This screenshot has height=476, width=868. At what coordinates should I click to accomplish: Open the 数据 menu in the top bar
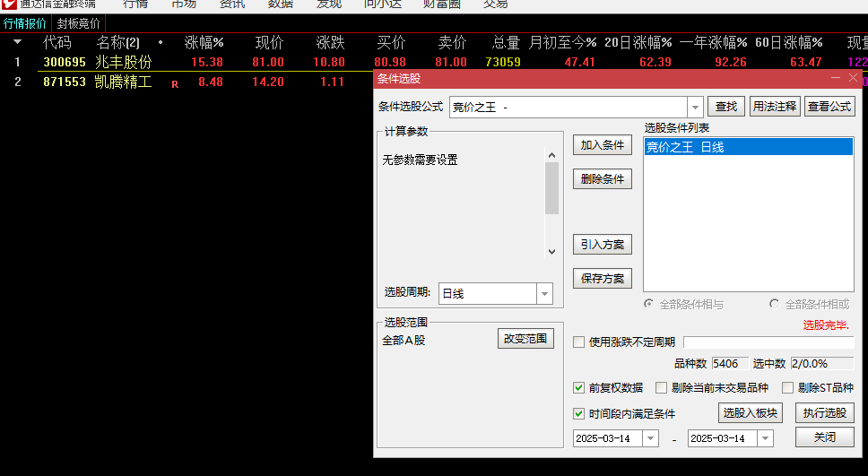tap(281, 4)
